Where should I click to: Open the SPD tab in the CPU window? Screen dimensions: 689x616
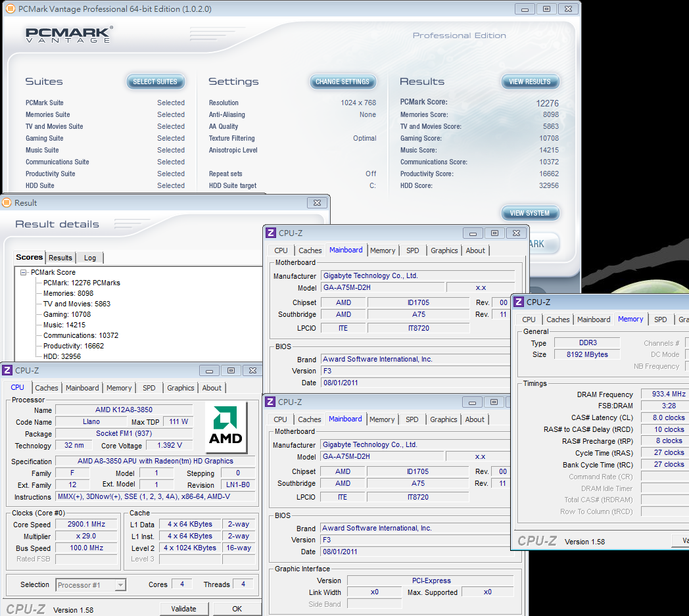149,388
